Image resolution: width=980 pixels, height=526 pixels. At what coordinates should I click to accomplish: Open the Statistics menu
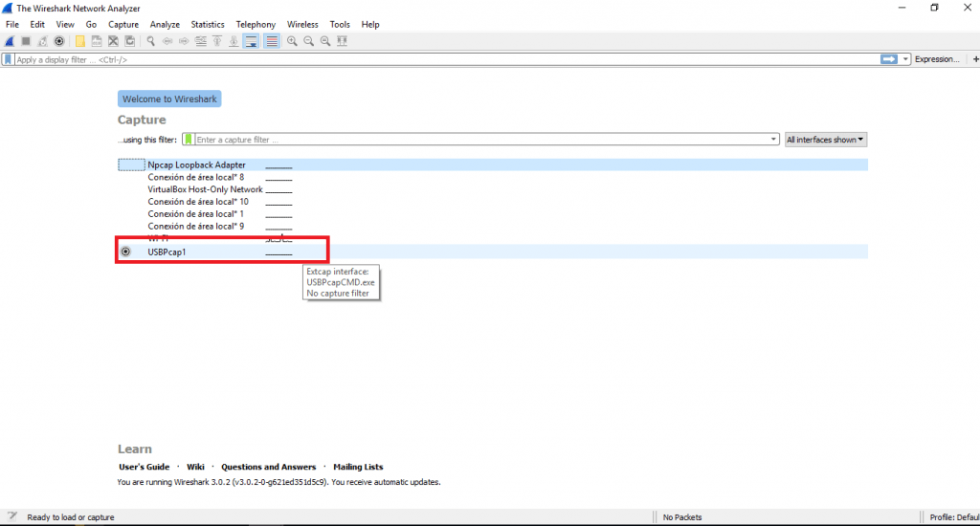click(x=208, y=24)
